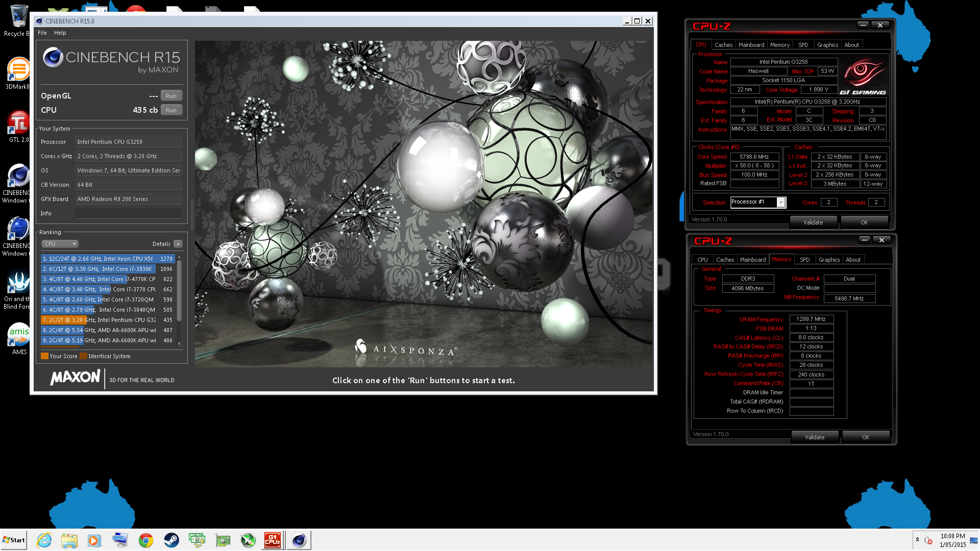
Task: Open the 3DMark06 desktop icon
Action: tap(18, 74)
